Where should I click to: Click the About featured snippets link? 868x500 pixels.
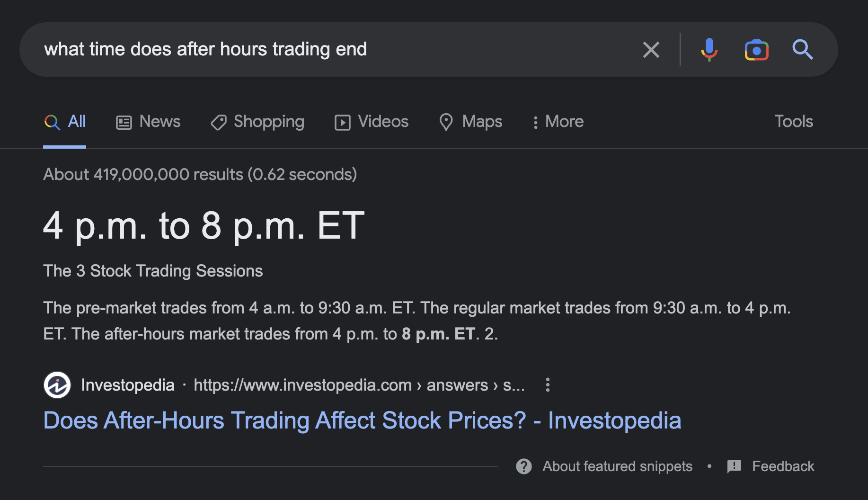617,466
